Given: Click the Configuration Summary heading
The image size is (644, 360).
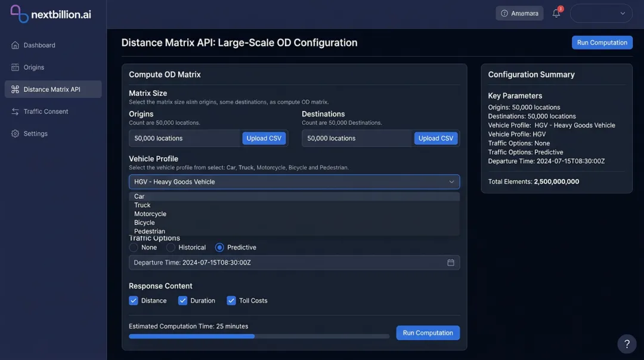Looking at the screenshot, I should tap(531, 75).
